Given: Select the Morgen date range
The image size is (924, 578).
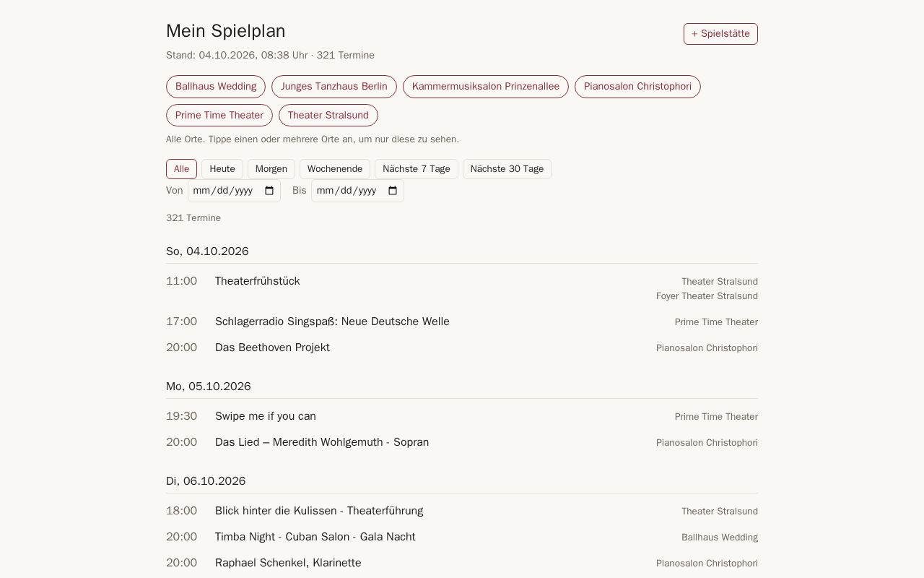Looking at the screenshot, I should (271, 169).
